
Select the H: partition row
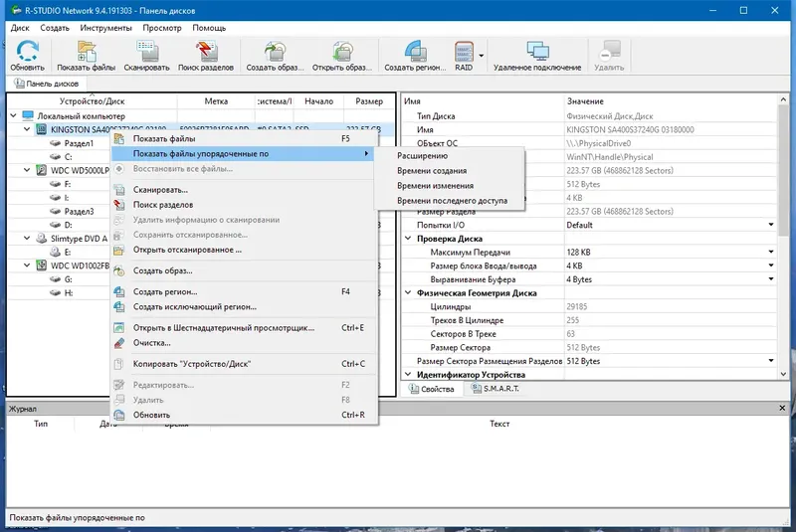pyautogui.click(x=61, y=292)
